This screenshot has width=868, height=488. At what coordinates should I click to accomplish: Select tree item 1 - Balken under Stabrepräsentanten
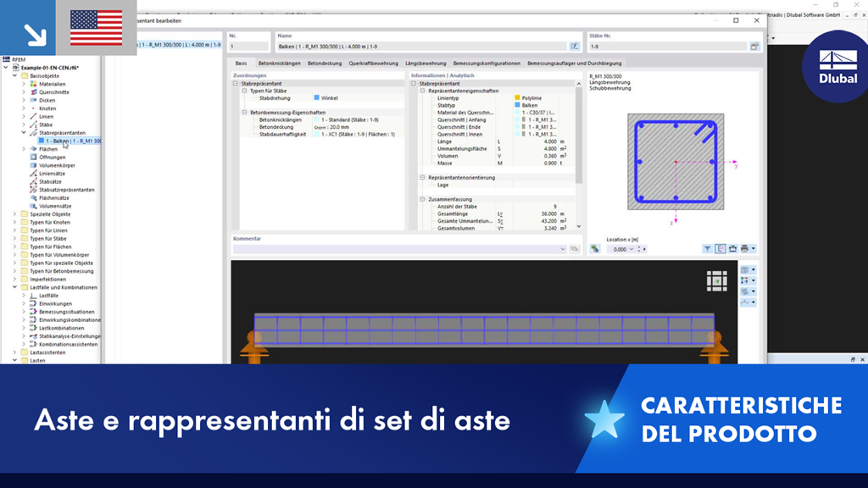70,141
